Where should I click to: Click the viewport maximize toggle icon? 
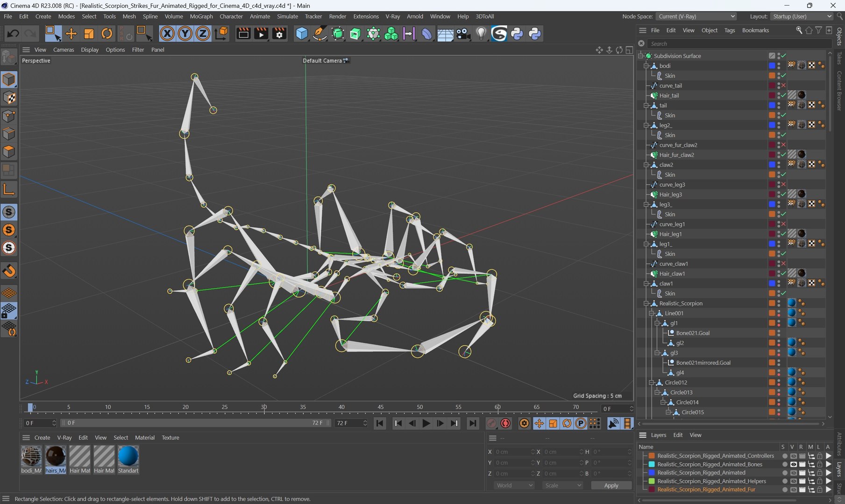pos(629,50)
